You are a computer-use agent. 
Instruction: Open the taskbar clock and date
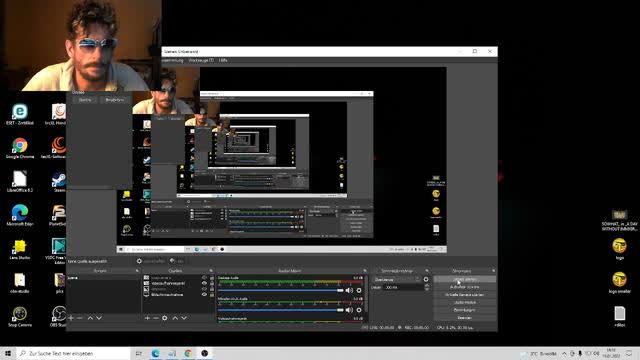tap(611, 353)
